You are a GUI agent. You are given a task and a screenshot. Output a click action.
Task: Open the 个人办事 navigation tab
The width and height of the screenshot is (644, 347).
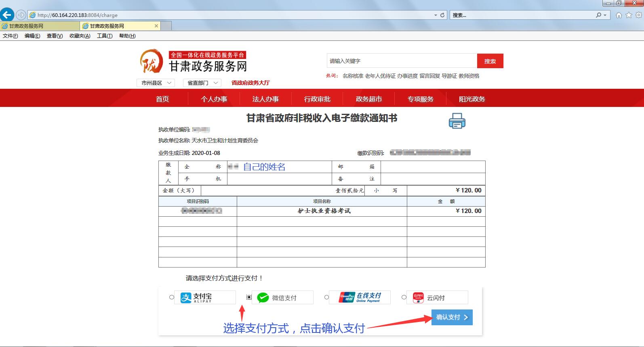coord(214,99)
